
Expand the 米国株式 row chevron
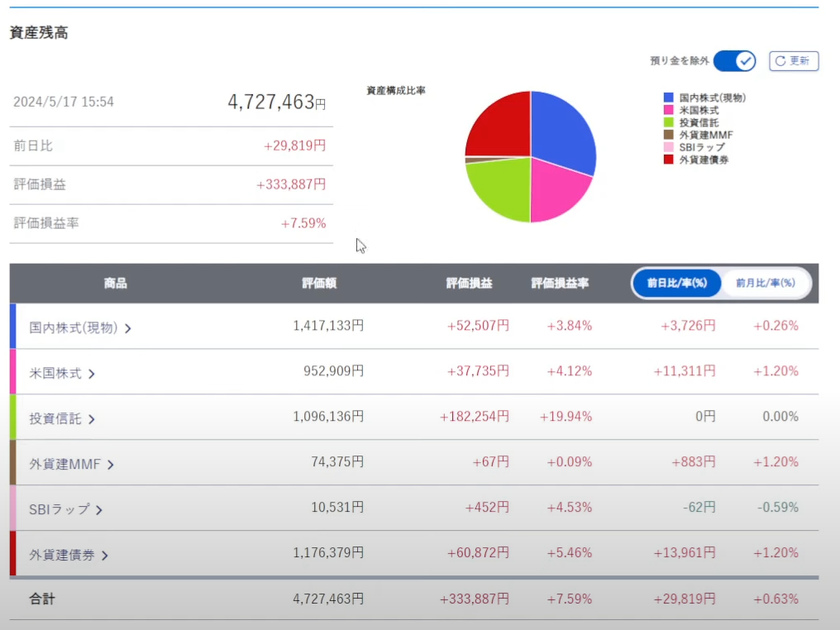click(x=92, y=374)
